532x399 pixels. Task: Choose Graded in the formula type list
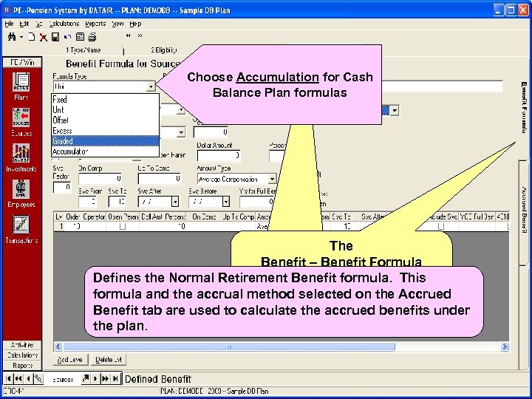[105, 141]
